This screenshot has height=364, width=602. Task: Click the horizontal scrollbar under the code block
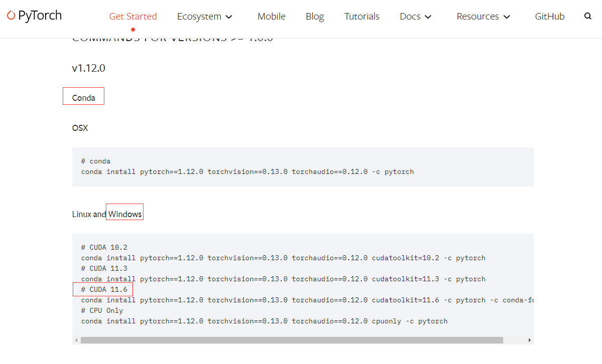click(291, 340)
